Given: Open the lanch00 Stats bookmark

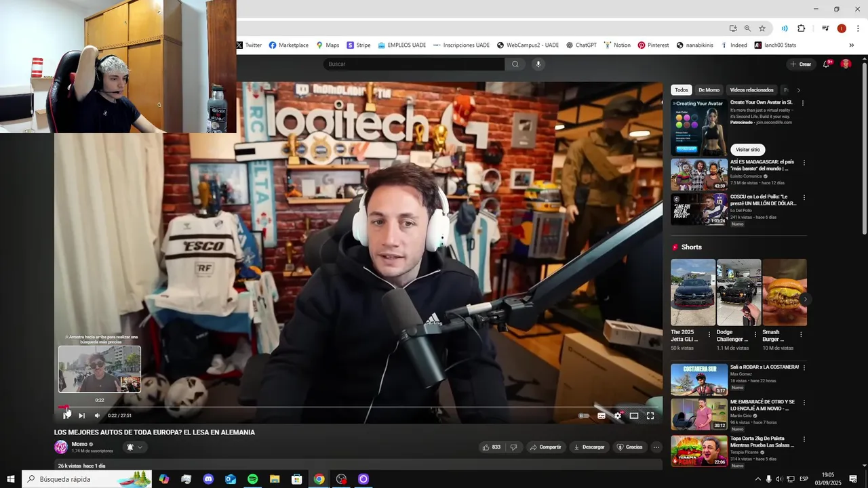Looking at the screenshot, I should pos(775,45).
